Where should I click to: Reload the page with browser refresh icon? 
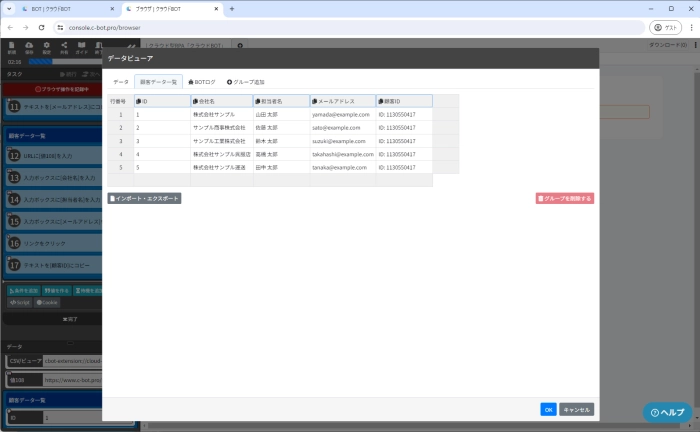click(42, 28)
